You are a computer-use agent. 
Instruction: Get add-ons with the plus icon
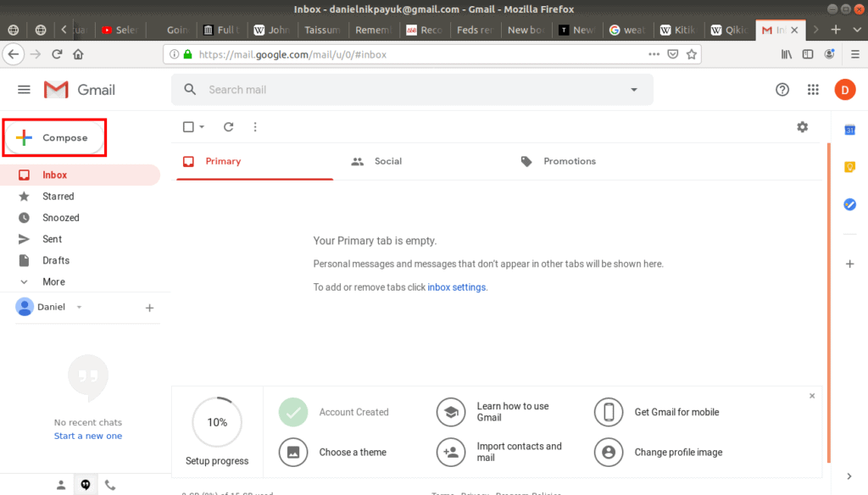click(x=849, y=264)
